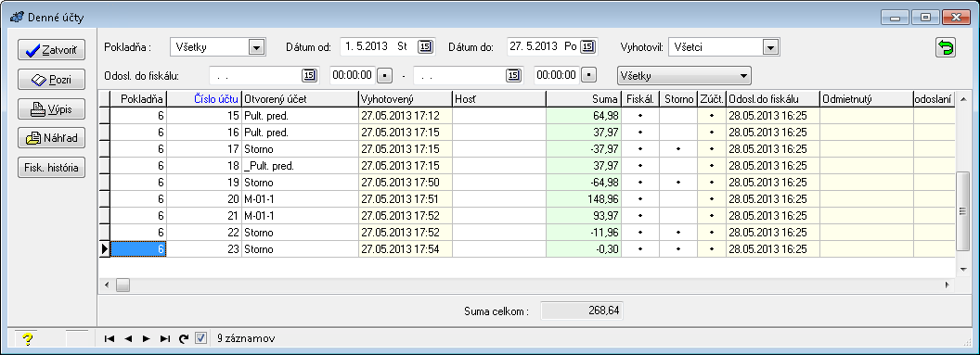Go to previous record arrow
Screen dimensions: 980x355
[128, 338]
